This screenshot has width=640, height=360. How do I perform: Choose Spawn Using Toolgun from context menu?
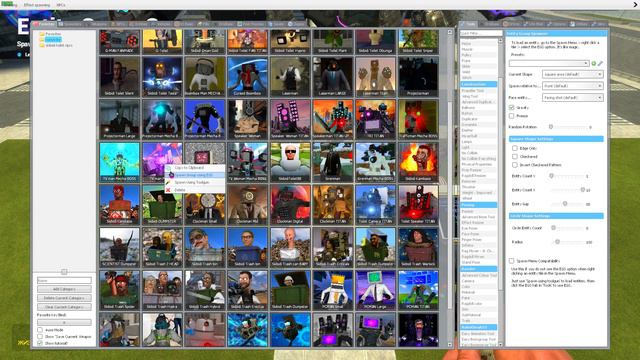(195, 182)
